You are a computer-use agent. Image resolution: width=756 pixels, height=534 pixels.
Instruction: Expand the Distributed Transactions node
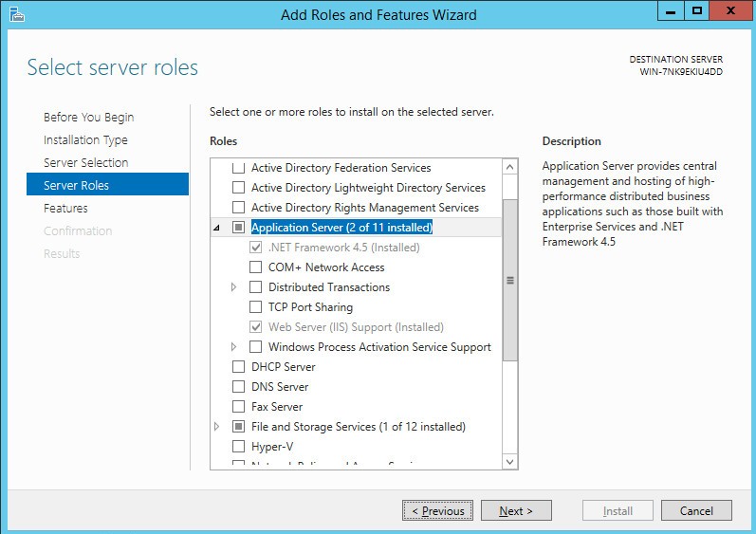(234, 287)
